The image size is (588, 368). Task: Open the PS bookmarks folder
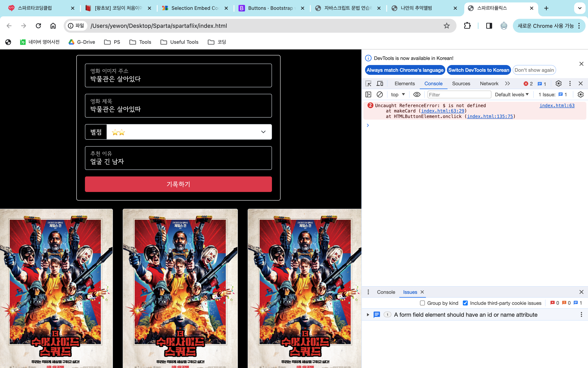point(112,42)
